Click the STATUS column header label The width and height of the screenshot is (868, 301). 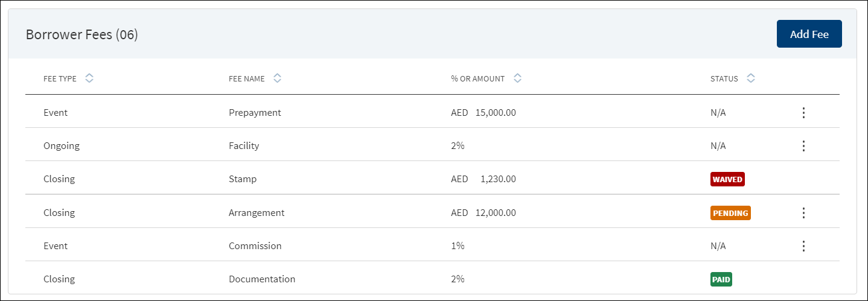point(724,78)
